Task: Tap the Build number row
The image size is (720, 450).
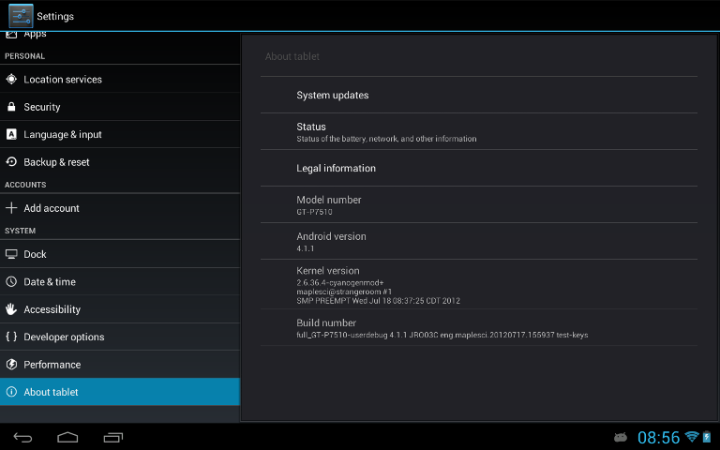Action: point(479,328)
